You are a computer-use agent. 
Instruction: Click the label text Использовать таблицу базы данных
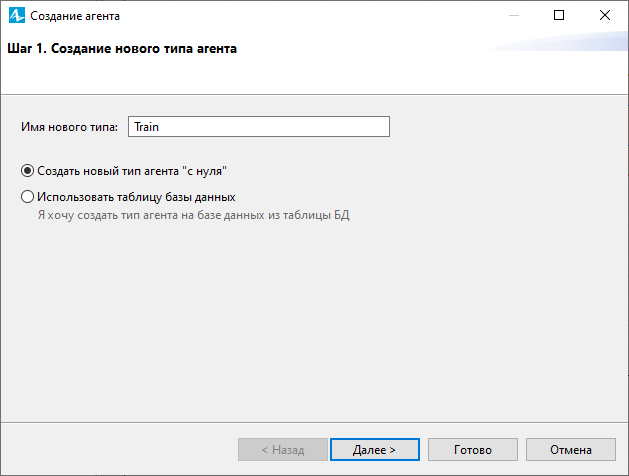tap(136, 197)
